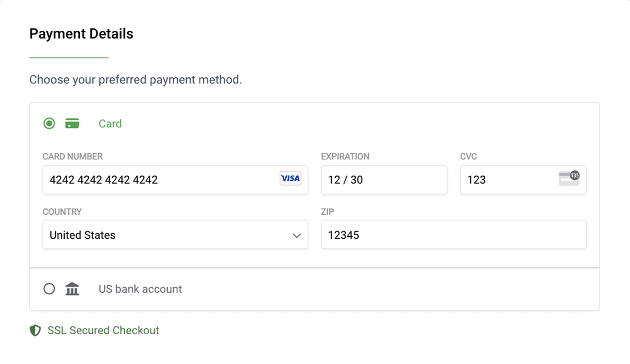Click the SSL shield icon

point(35,331)
